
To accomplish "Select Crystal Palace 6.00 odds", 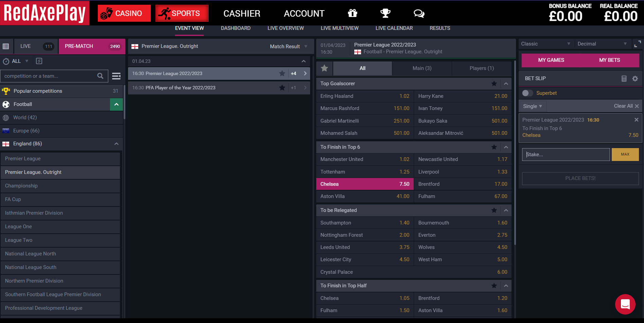I will pos(414,272).
